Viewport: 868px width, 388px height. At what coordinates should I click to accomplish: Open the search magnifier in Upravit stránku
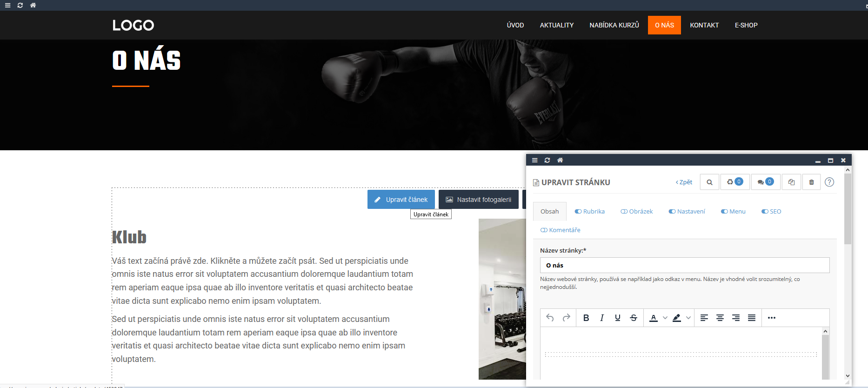[x=709, y=182]
